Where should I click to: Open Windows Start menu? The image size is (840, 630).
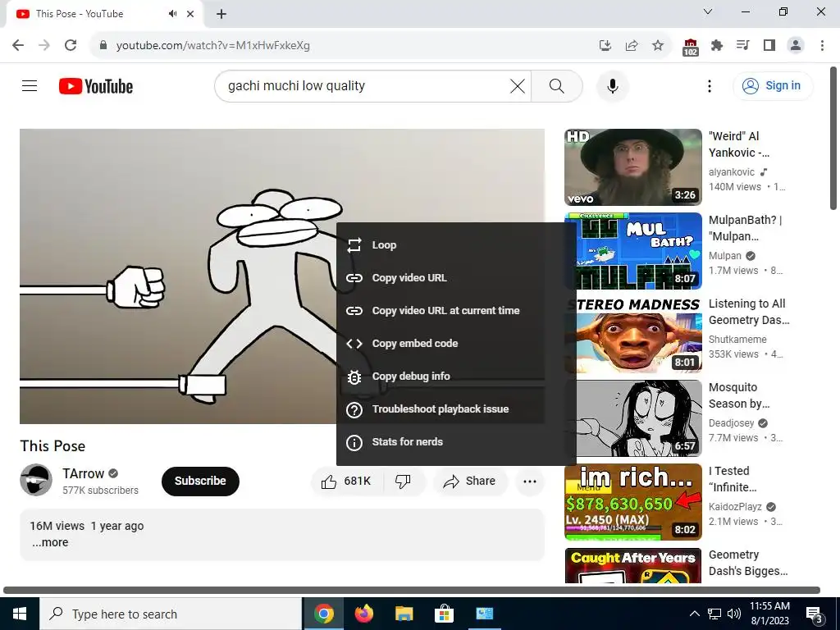click(x=20, y=614)
